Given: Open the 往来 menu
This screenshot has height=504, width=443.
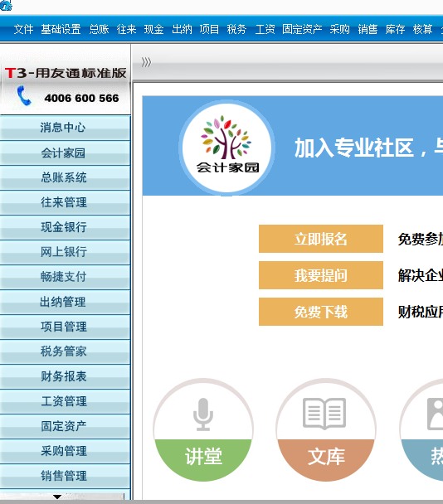Looking at the screenshot, I should [126, 29].
